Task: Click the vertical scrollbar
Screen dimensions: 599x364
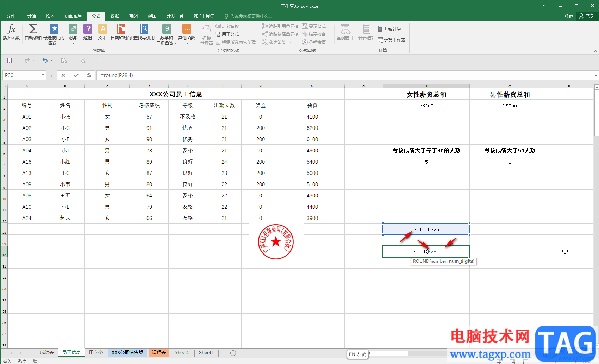Action: pos(597,113)
